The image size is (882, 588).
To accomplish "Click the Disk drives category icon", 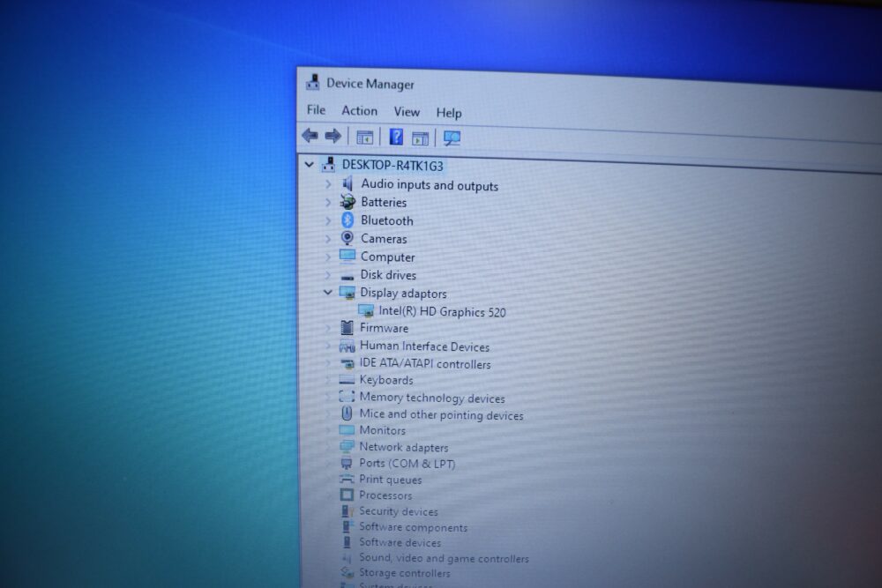I will tap(348, 276).
